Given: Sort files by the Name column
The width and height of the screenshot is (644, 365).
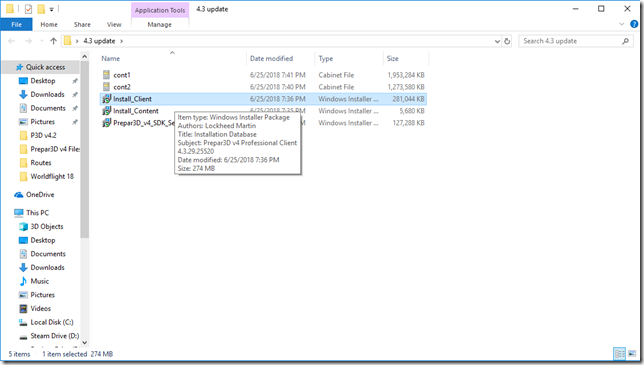Looking at the screenshot, I should click(111, 58).
